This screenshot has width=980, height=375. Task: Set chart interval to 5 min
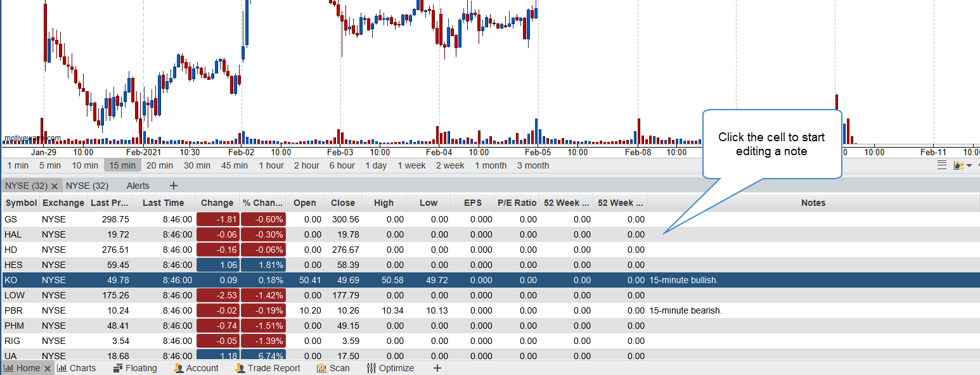pyautogui.click(x=50, y=165)
